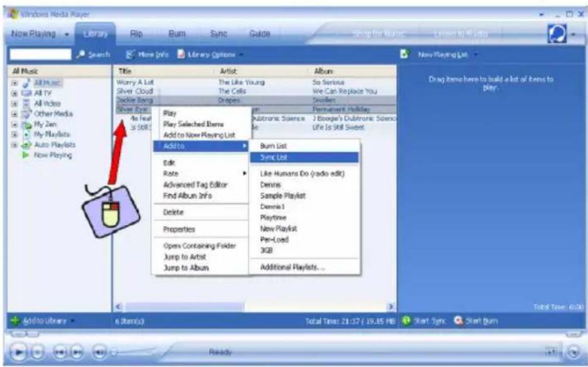
Task: Click the horizontal scrollbar thumb in the list
Action: tap(184, 307)
